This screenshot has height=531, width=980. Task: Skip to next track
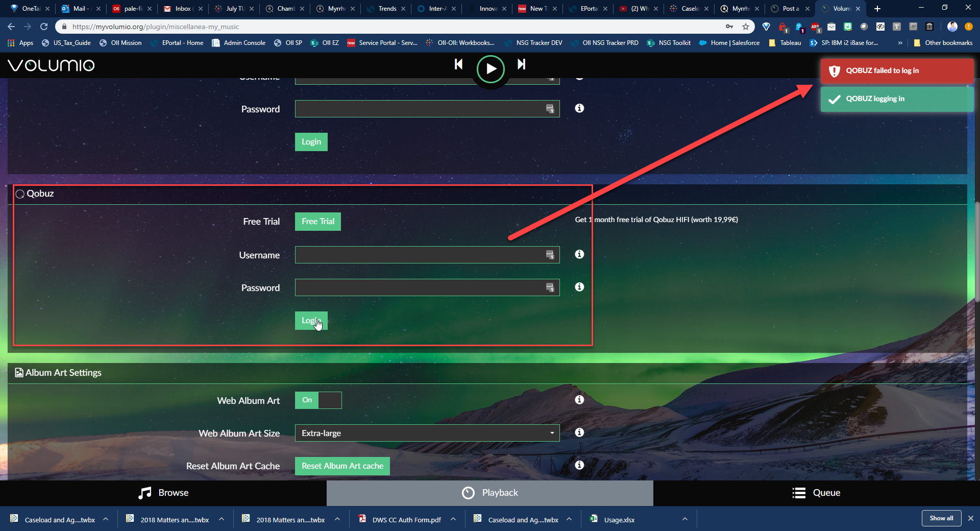(x=521, y=64)
